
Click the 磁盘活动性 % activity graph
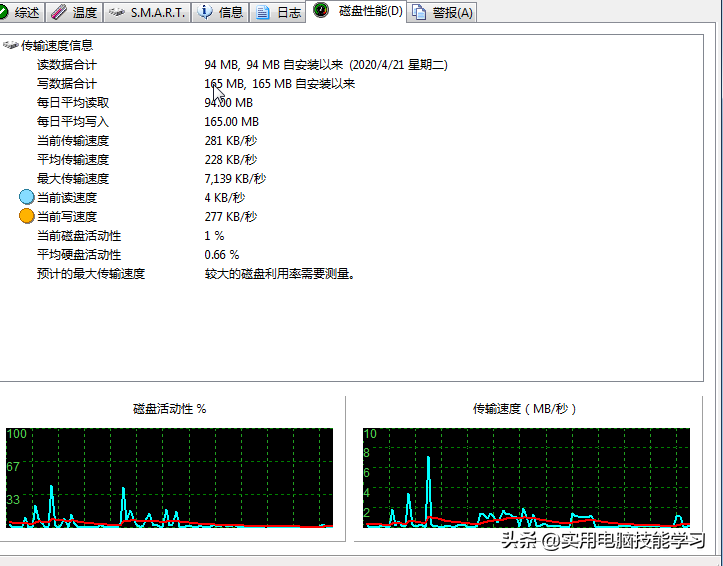pyautogui.click(x=169, y=478)
